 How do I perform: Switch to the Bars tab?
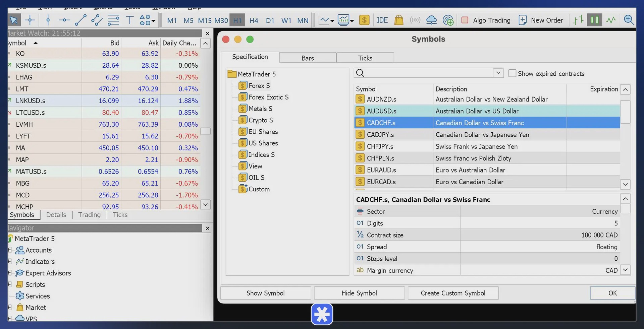coord(308,58)
